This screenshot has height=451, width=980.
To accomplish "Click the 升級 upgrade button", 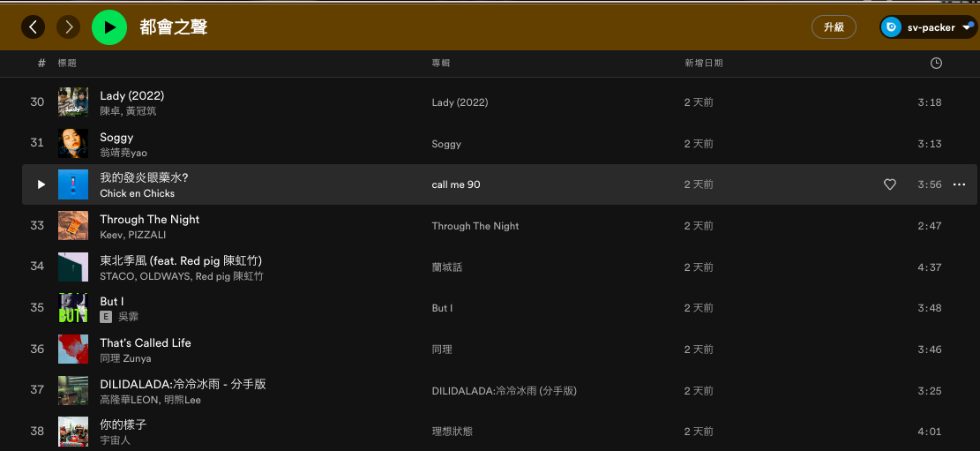I will [834, 27].
